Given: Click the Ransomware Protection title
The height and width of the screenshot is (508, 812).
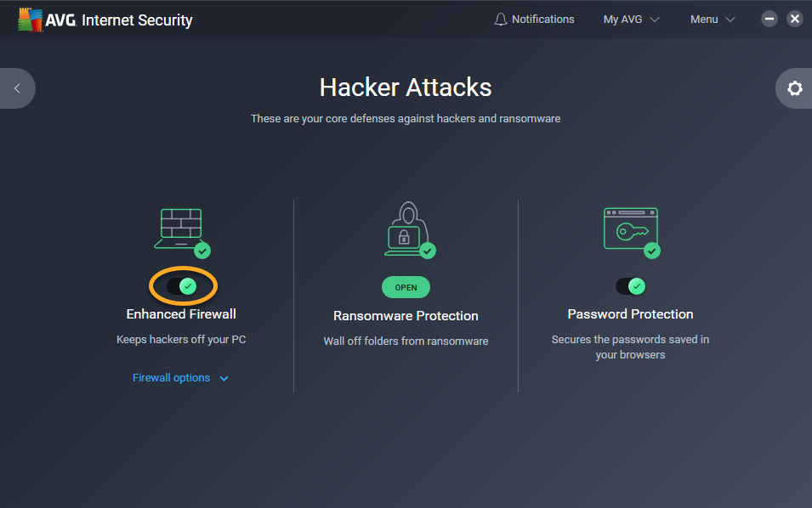Looking at the screenshot, I should pos(406,315).
